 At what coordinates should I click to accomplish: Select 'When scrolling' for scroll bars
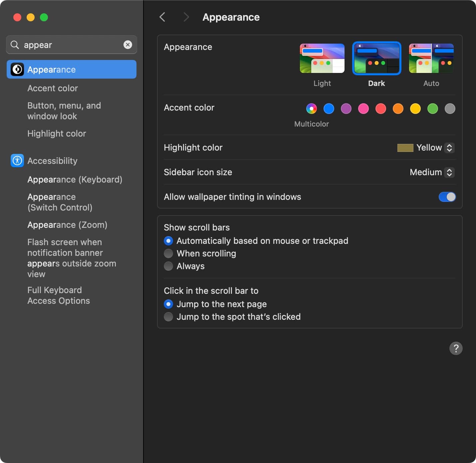click(168, 253)
